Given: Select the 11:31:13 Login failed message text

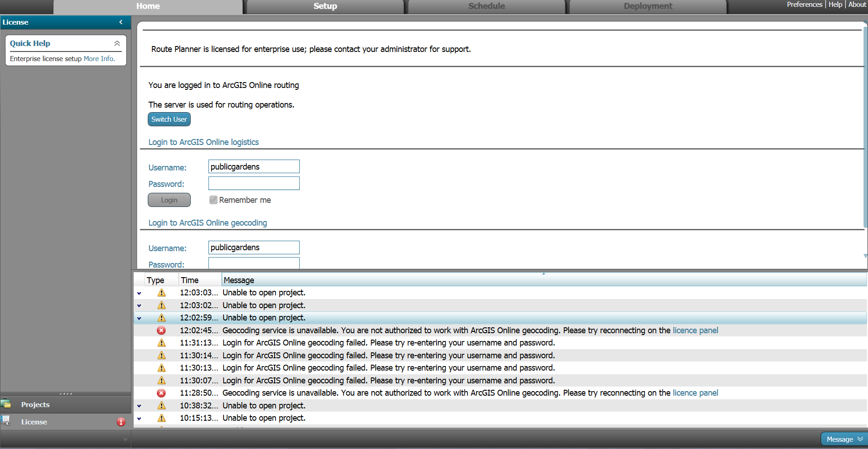Looking at the screenshot, I should (x=389, y=343).
